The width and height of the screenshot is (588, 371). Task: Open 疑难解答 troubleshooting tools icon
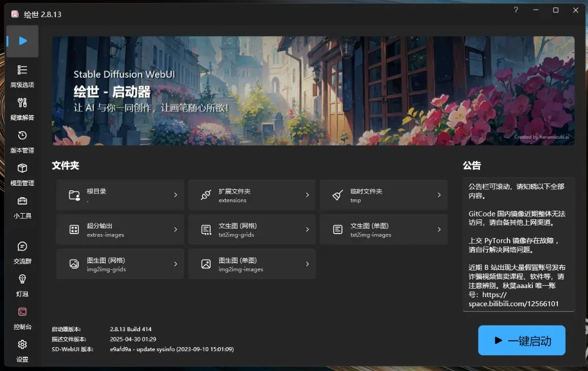pos(22,103)
